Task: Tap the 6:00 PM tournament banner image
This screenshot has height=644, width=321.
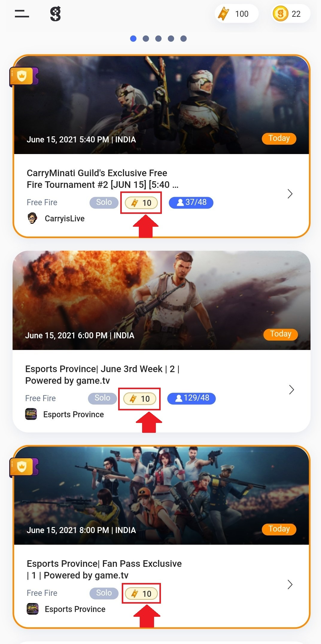Action: [162, 300]
